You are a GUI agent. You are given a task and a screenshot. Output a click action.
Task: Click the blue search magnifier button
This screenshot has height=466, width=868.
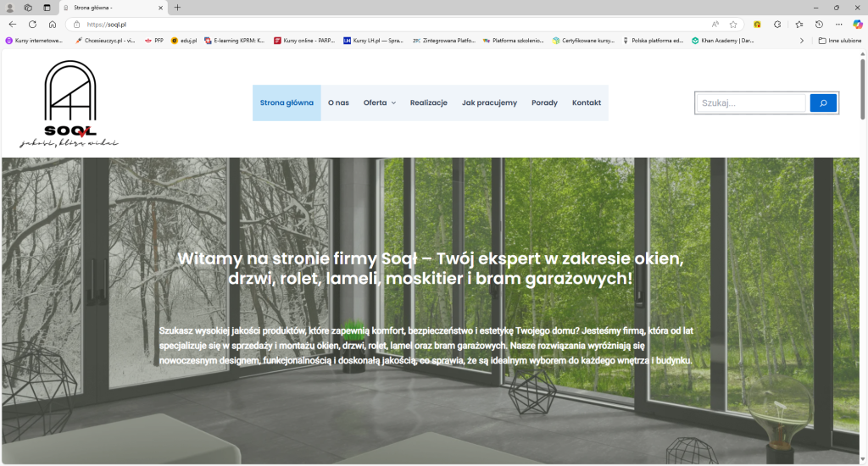tap(823, 103)
